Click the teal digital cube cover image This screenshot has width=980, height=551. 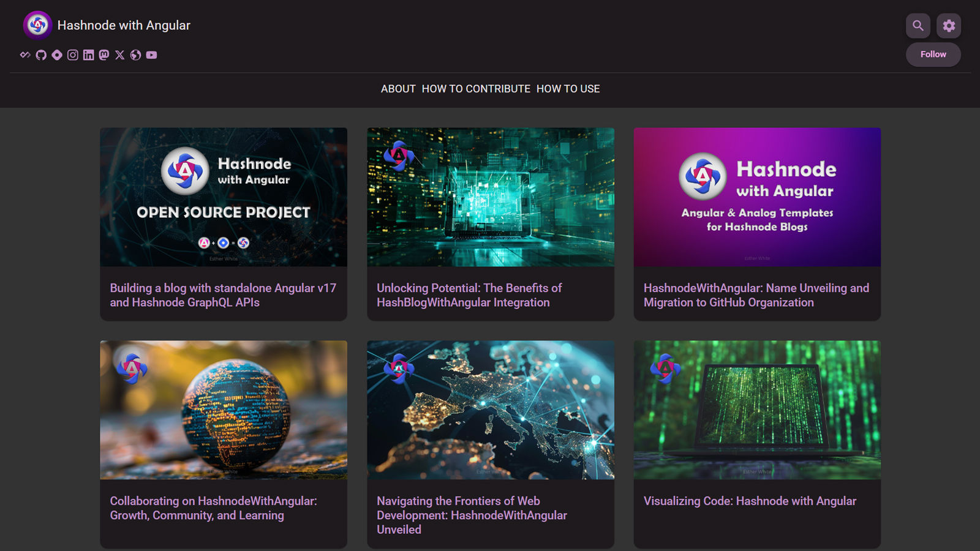tap(491, 197)
